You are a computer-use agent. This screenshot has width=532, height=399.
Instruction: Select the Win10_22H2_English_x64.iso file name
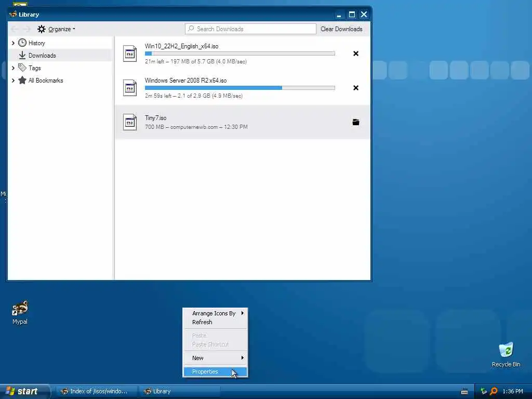181,46
